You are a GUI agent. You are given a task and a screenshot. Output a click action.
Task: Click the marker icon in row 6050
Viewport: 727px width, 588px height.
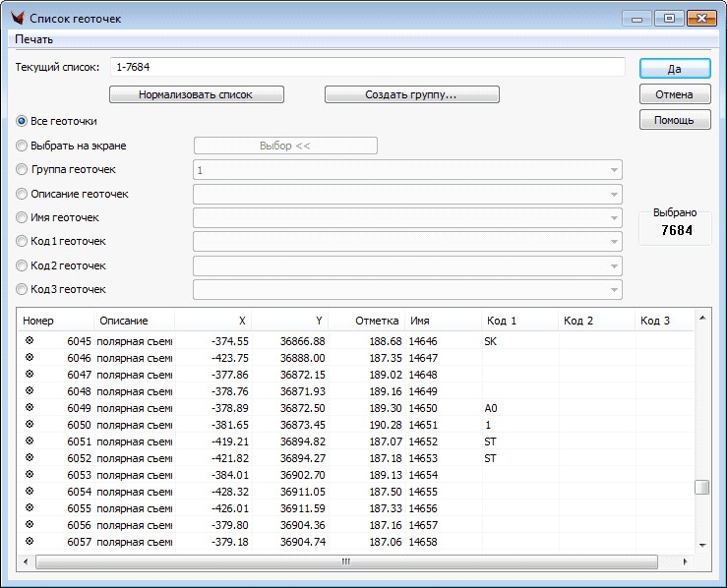coord(29,424)
